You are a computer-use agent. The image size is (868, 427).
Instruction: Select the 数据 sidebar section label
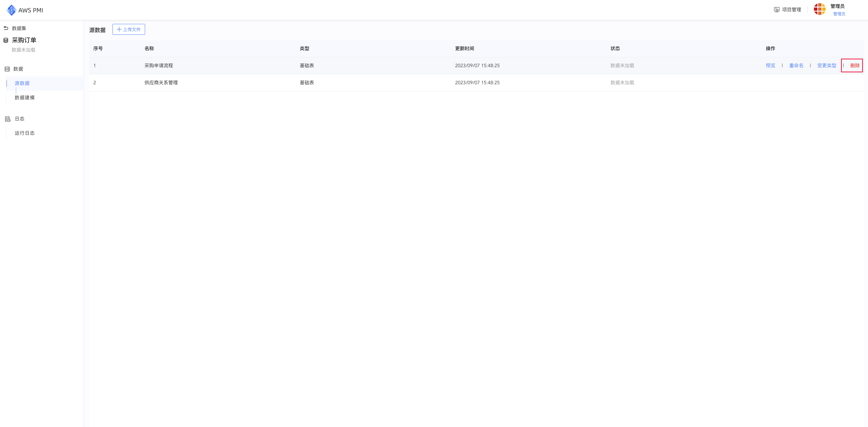coord(18,69)
